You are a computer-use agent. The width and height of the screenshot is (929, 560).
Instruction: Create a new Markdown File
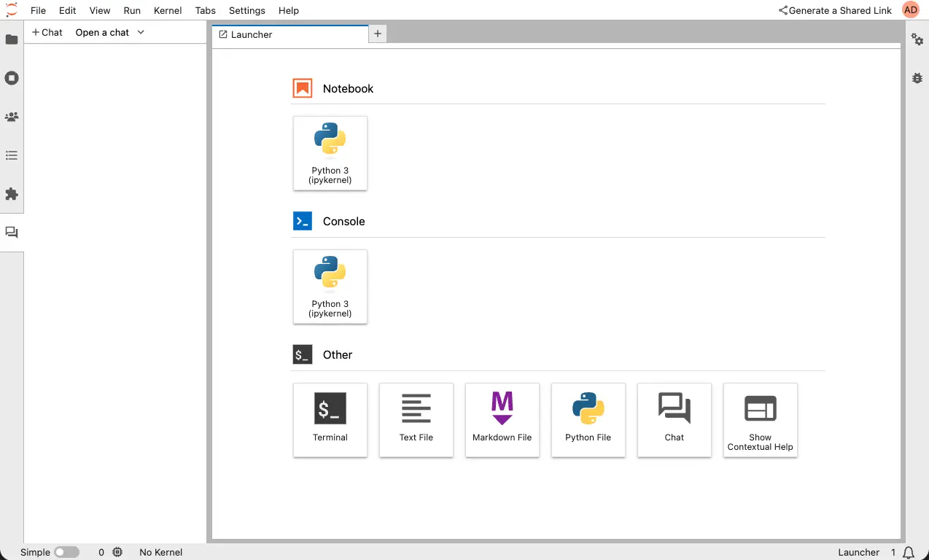502,420
